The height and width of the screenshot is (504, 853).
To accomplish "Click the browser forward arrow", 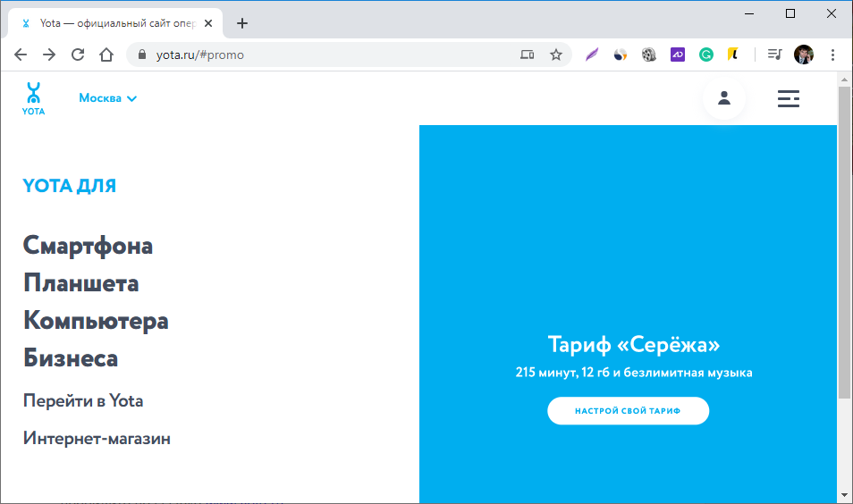I will click(x=49, y=55).
